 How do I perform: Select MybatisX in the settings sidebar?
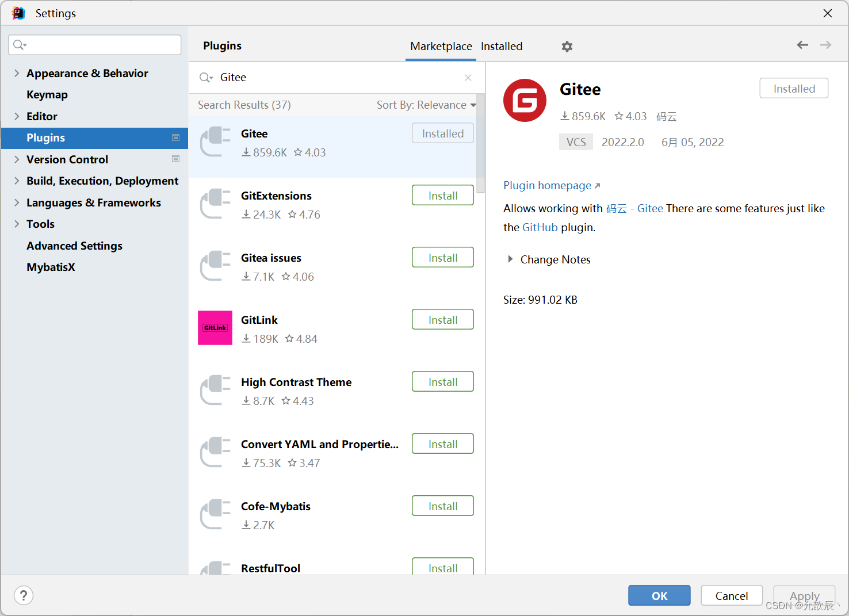pos(51,267)
